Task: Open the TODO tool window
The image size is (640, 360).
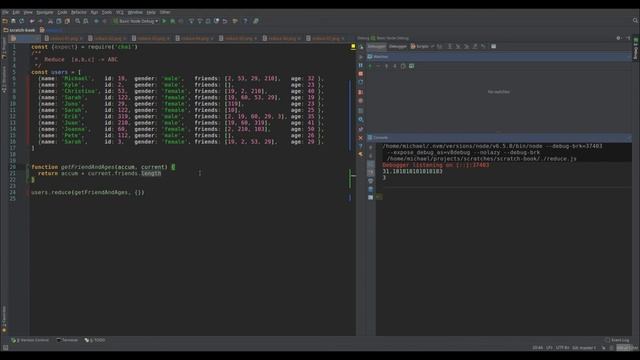Action: [x=95, y=340]
